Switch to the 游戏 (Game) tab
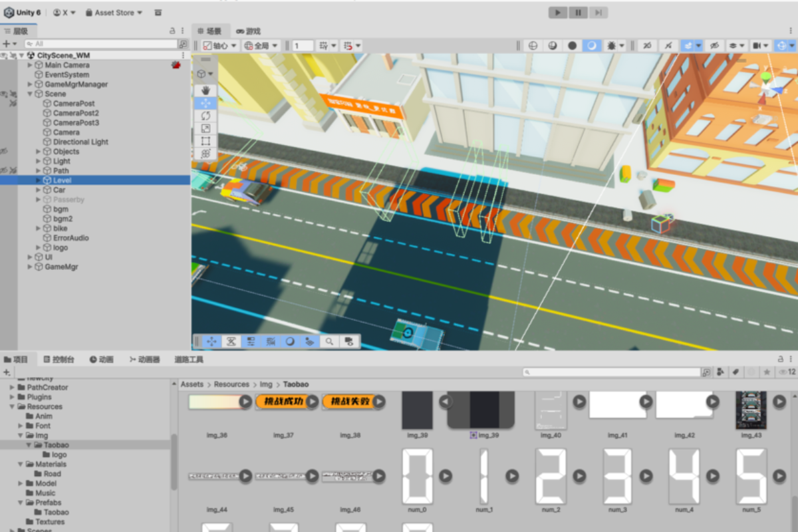Image resolution: width=798 pixels, height=532 pixels. [248, 31]
